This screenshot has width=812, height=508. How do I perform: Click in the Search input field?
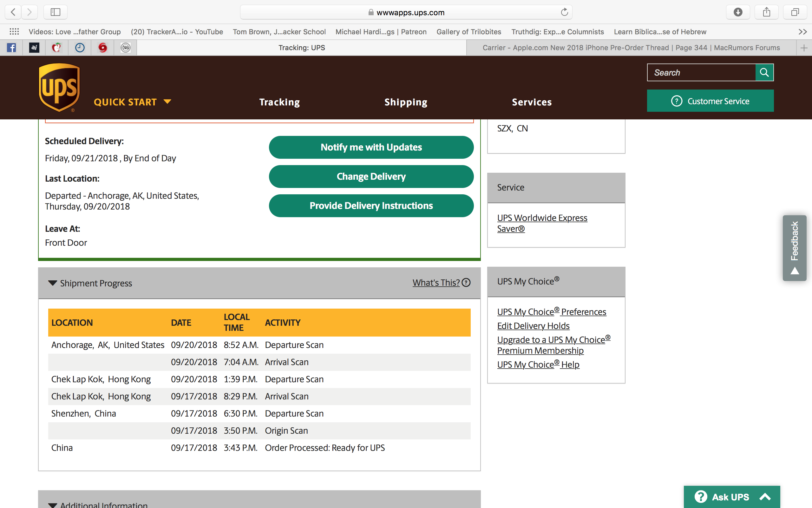coord(701,72)
